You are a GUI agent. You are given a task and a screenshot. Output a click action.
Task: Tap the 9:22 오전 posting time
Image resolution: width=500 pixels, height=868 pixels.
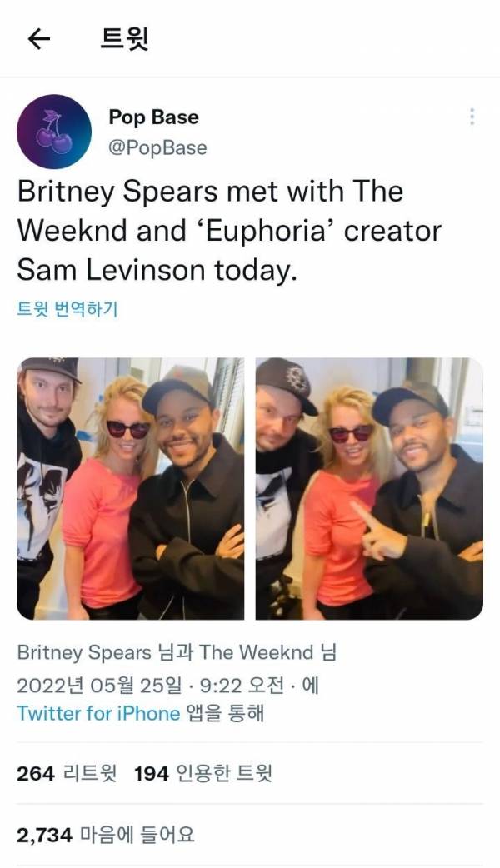coord(242,686)
